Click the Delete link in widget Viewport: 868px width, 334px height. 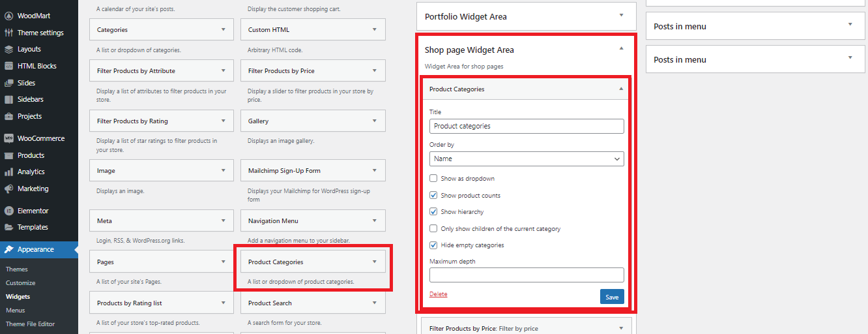coord(439,294)
